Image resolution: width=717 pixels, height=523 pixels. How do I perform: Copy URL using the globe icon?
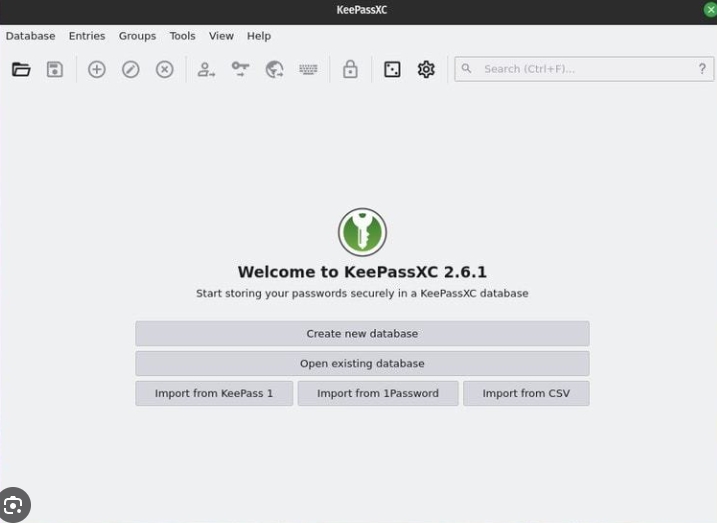coord(274,69)
